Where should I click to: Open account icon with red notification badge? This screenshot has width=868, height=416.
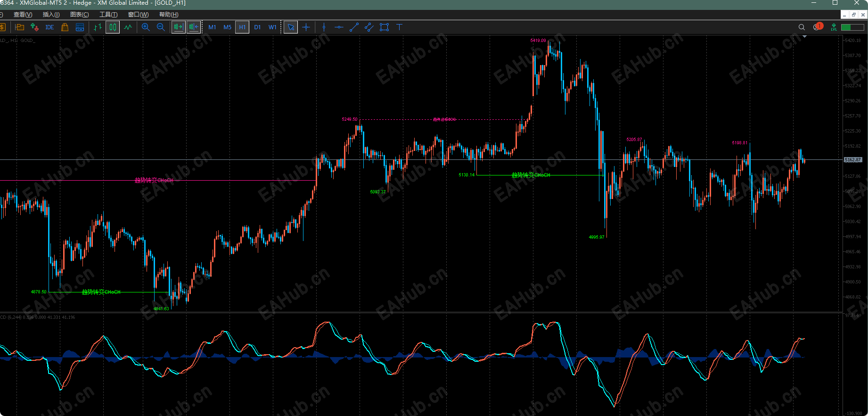point(818,27)
